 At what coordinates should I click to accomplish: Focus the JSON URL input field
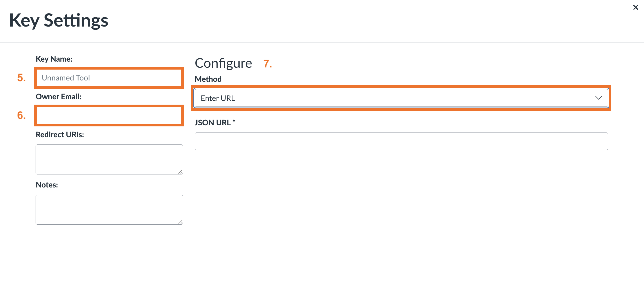[401, 141]
